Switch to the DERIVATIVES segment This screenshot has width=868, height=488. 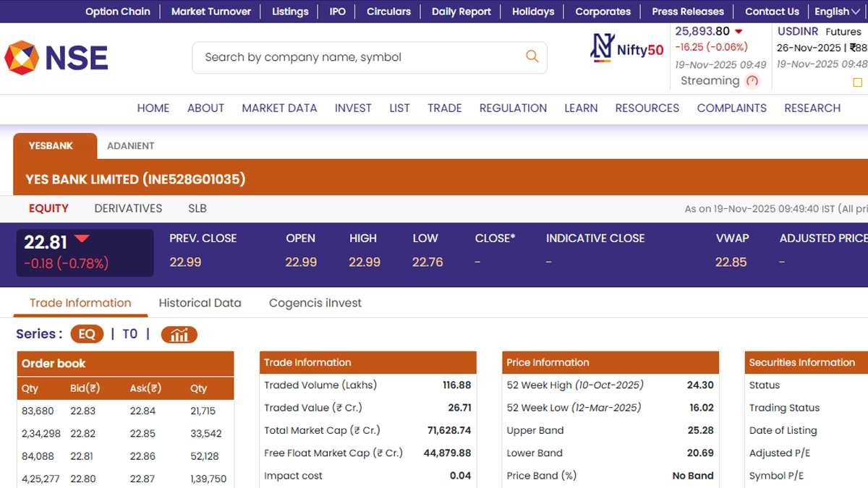coord(128,208)
